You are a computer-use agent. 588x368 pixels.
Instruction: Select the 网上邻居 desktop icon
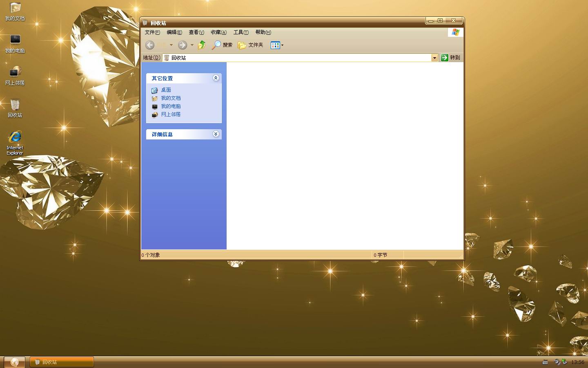pyautogui.click(x=15, y=76)
